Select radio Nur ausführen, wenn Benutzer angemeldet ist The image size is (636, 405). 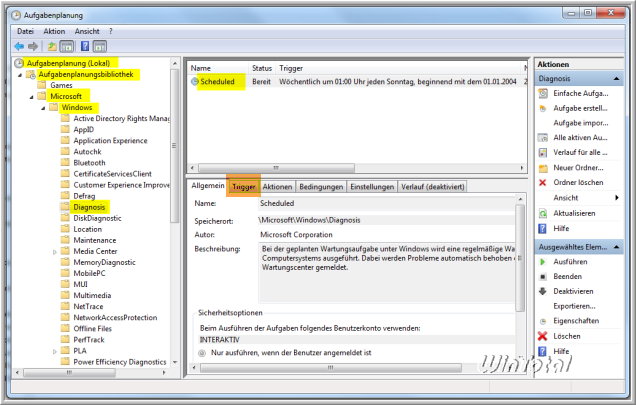click(202, 353)
